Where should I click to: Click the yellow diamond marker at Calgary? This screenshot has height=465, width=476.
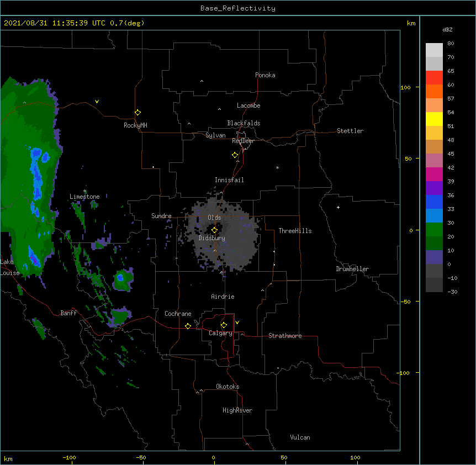click(224, 325)
